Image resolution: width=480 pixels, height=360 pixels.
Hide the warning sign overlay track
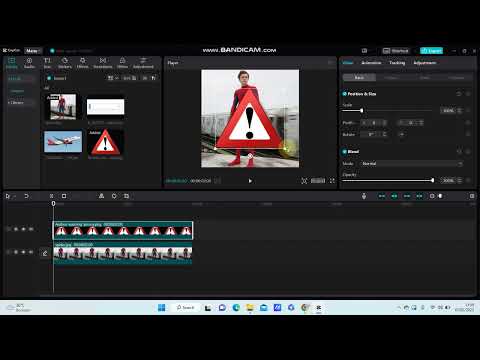23,229
